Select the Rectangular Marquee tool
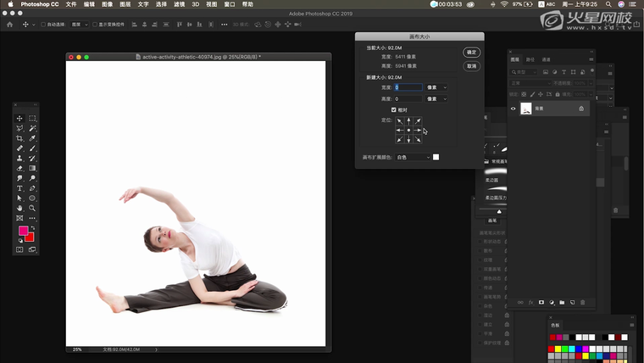Image resolution: width=644 pixels, height=363 pixels. (x=32, y=119)
